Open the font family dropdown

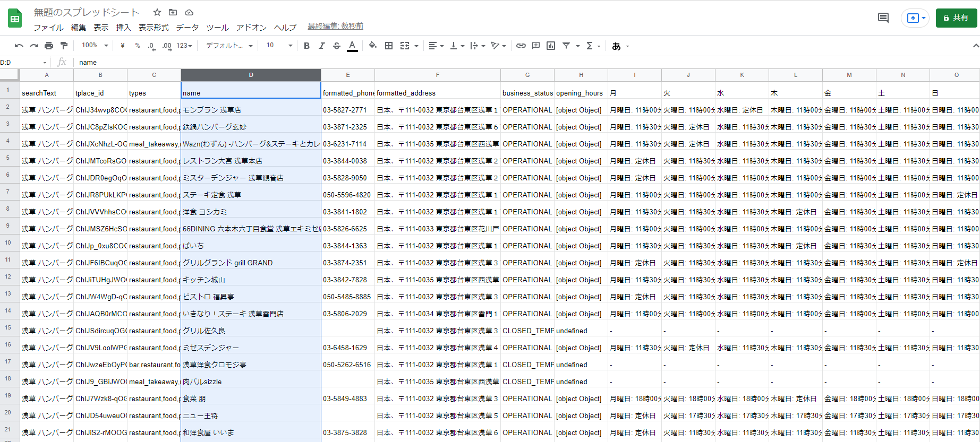(x=228, y=46)
